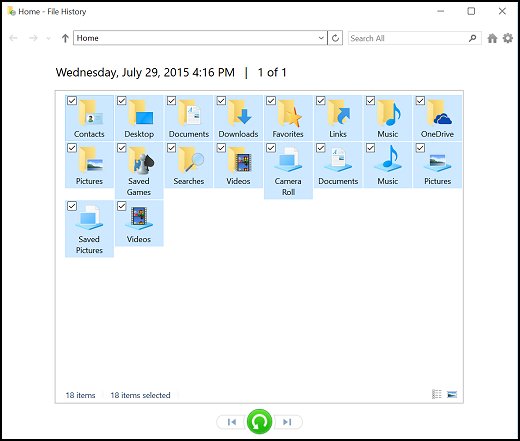Uncheck the Links folder checkbox

(x=321, y=100)
